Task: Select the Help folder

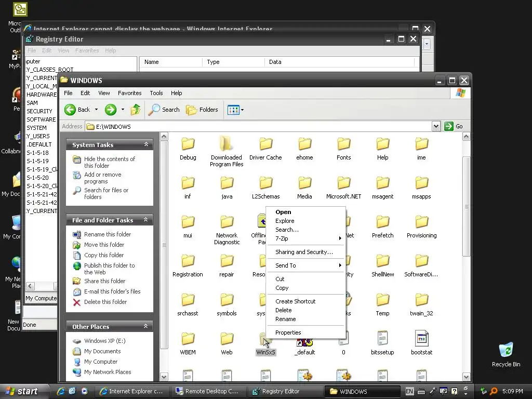Action: [382, 149]
